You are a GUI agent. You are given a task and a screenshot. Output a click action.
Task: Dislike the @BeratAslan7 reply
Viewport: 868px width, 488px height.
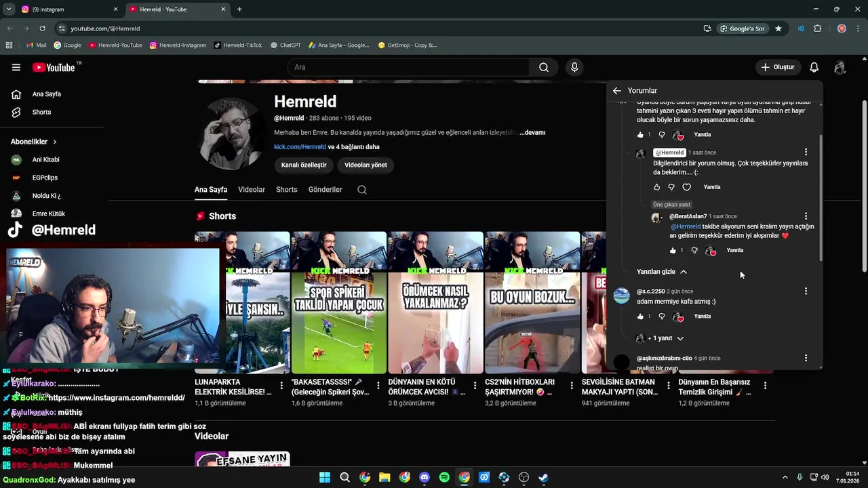coord(694,250)
